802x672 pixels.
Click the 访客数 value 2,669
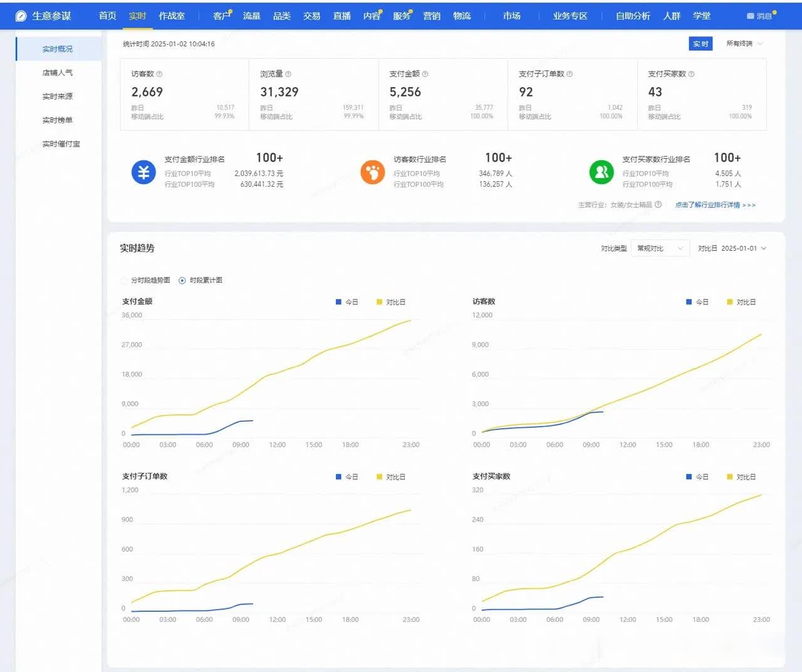coord(147,92)
